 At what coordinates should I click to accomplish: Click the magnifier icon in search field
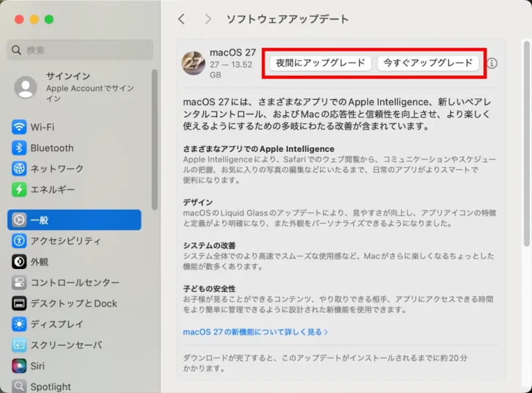(x=17, y=50)
